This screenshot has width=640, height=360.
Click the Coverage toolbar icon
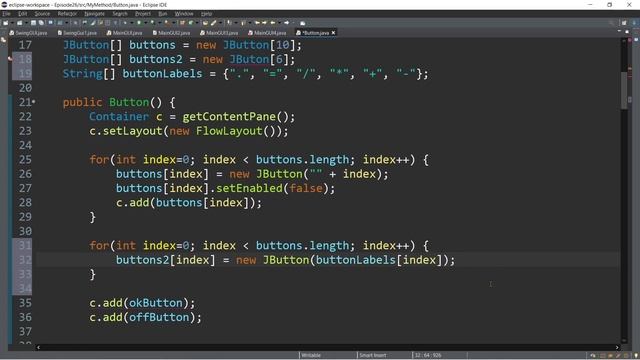click(x=152, y=23)
